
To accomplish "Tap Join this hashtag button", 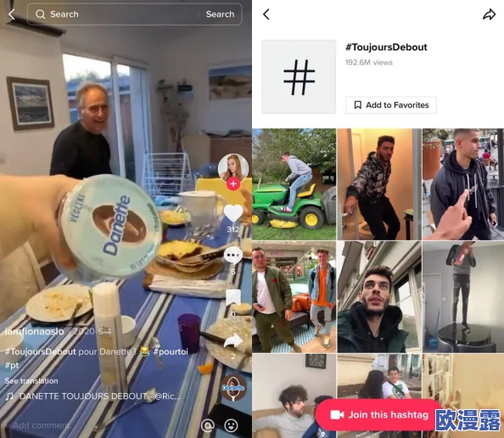I will point(379,415).
